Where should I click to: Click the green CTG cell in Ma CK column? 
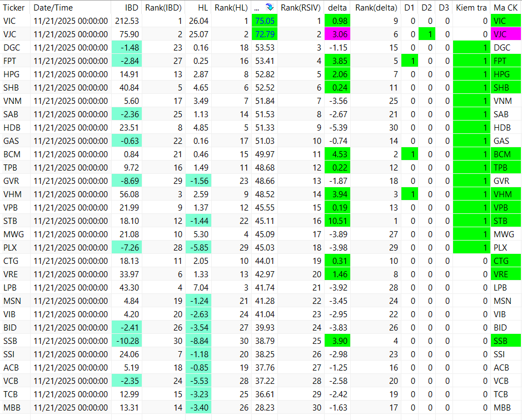(x=506, y=261)
